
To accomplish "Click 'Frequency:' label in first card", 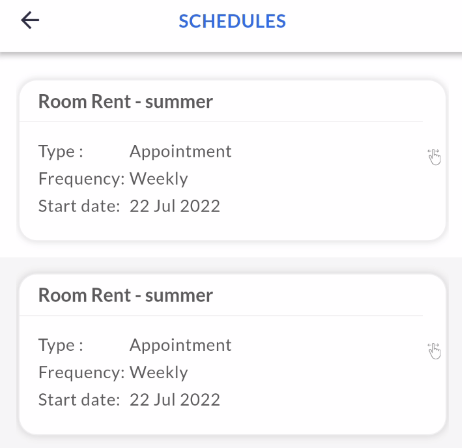I will click(x=82, y=179).
